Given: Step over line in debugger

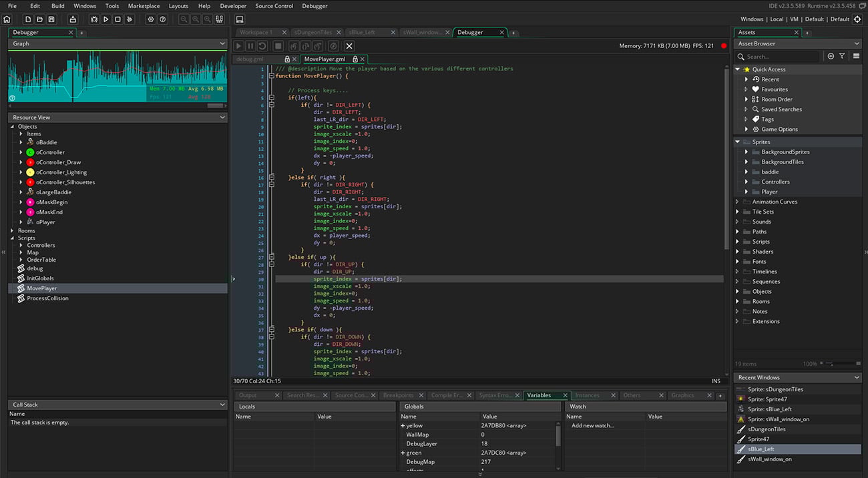Looking at the screenshot, I should point(305,46).
